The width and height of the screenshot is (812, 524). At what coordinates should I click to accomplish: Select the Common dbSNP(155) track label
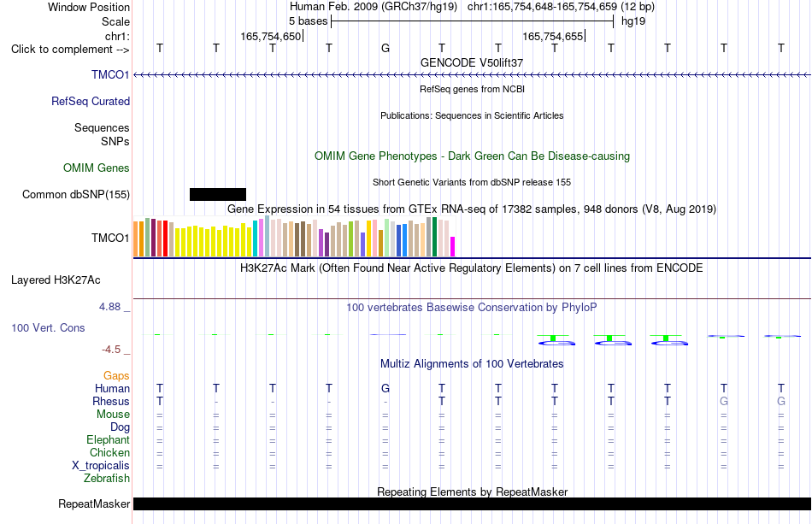[x=75, y=194]
